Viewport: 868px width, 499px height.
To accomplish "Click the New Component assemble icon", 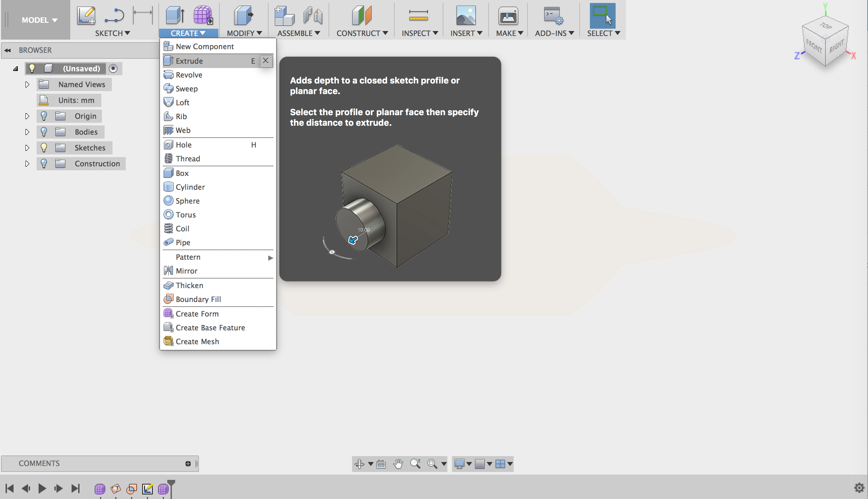I will pos(284,16).
